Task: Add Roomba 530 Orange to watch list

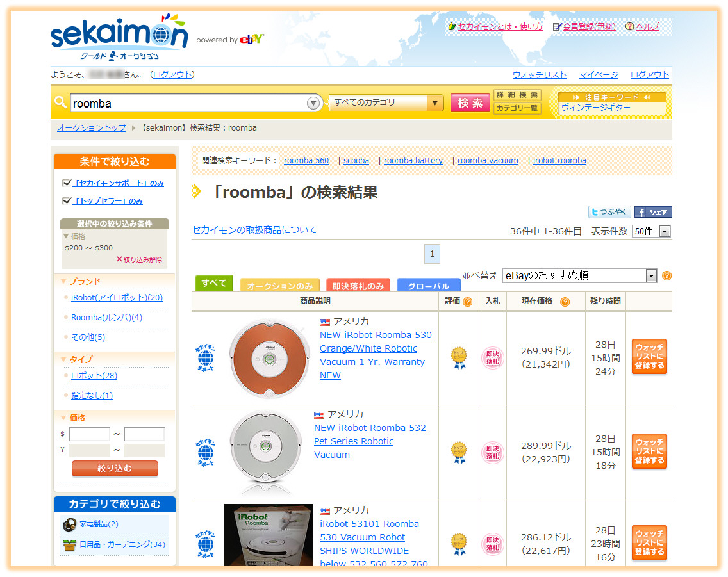Action: tap(649, 356)
